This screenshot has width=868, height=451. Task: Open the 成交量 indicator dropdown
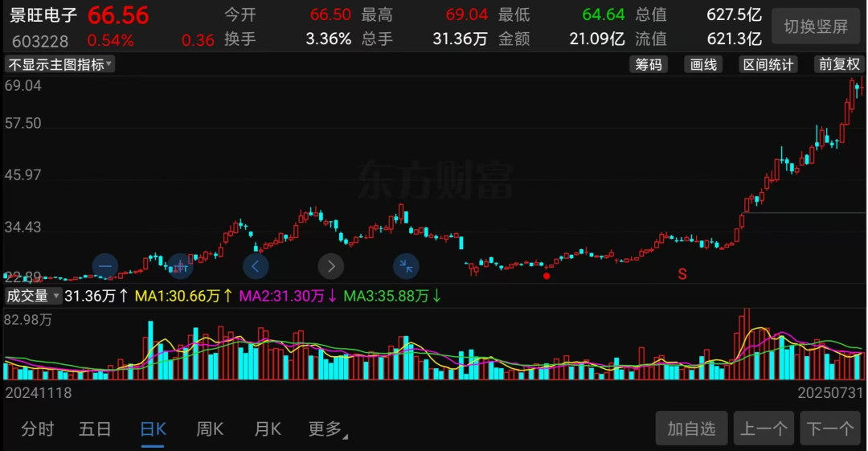click(33, 296)
